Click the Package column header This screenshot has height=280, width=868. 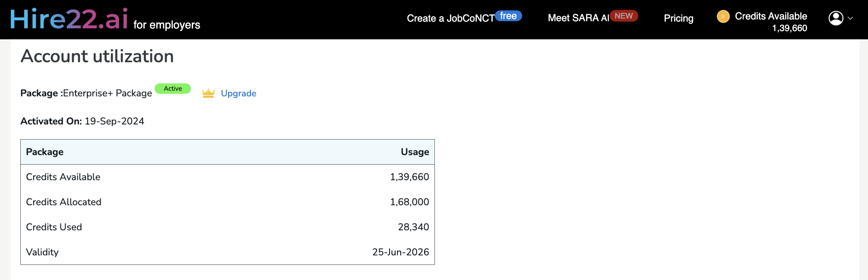45,152
